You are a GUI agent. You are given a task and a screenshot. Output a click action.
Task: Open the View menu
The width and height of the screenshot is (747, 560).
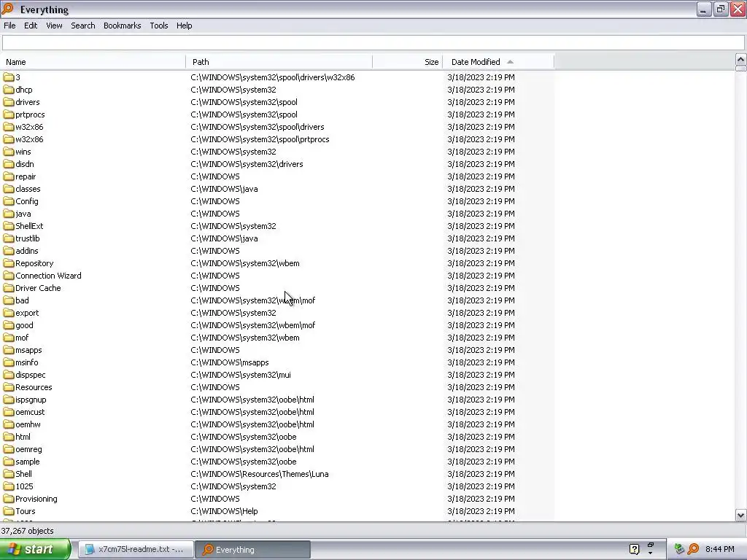coord(54,26)
